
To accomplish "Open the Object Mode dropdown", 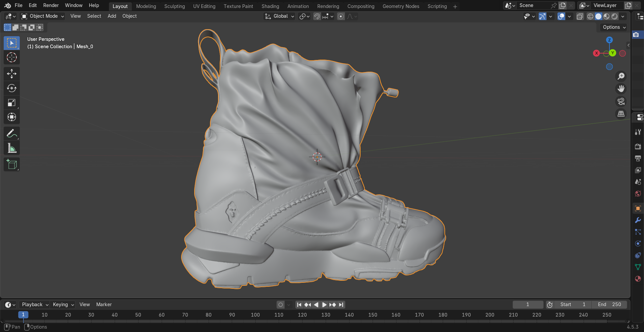I will [42, 16].
